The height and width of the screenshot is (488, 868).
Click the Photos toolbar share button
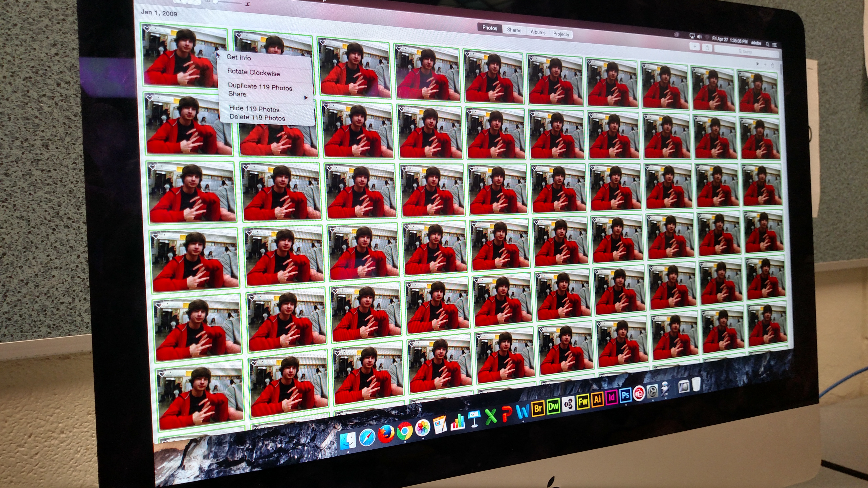point(707,48)
